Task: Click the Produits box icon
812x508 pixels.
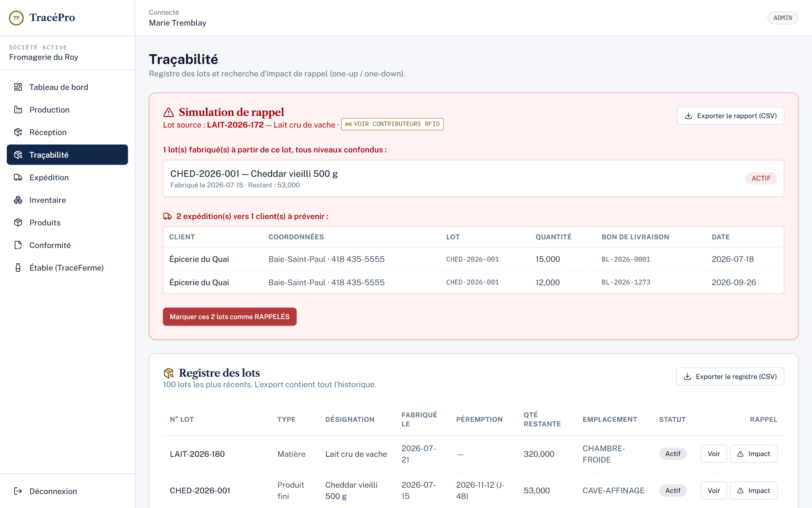Action: (18, 222)
